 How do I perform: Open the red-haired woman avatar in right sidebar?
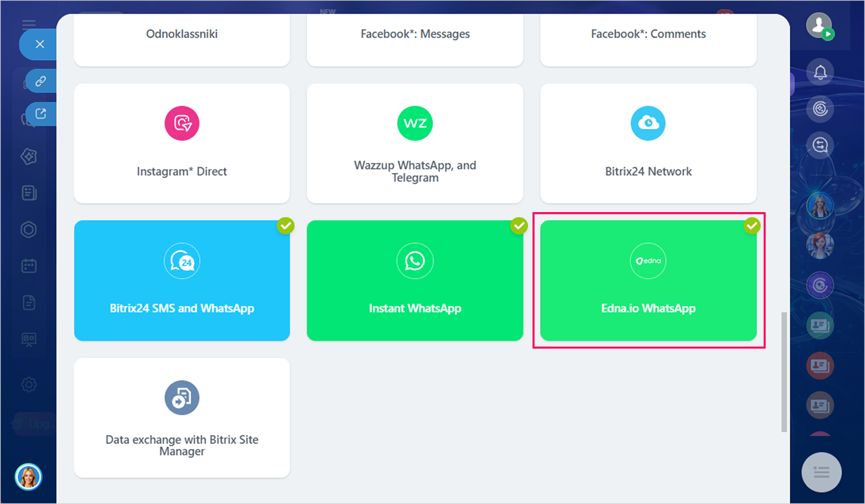pos(820,245)
